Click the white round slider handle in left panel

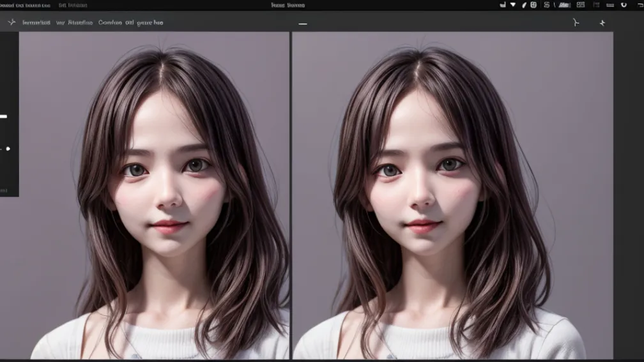[8, 149]
